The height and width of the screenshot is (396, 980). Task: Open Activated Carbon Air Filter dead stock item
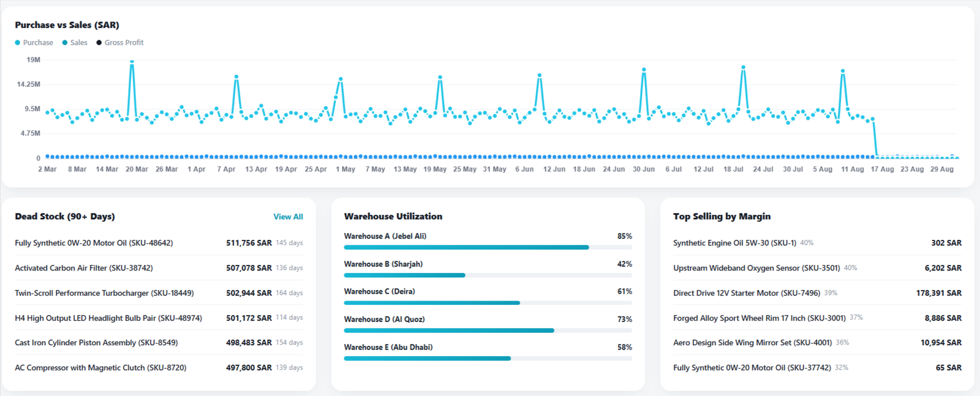click(159, 268)
